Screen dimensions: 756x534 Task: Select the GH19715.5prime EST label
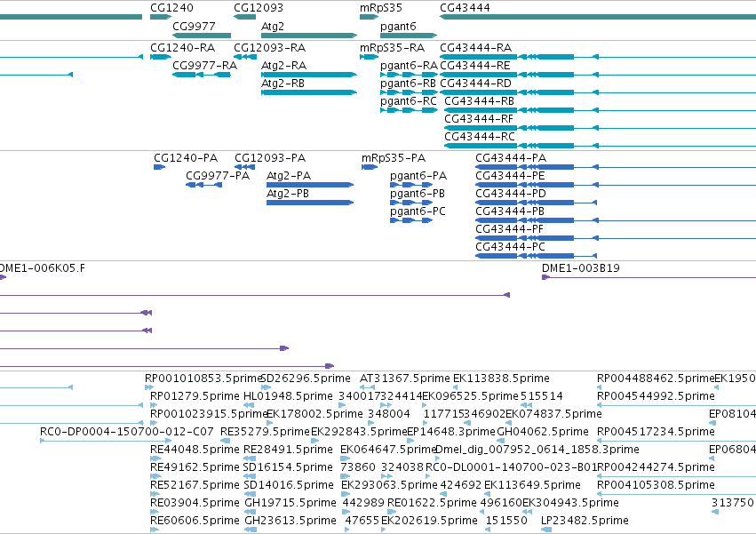pyautogui.click(x=290, y=503)
